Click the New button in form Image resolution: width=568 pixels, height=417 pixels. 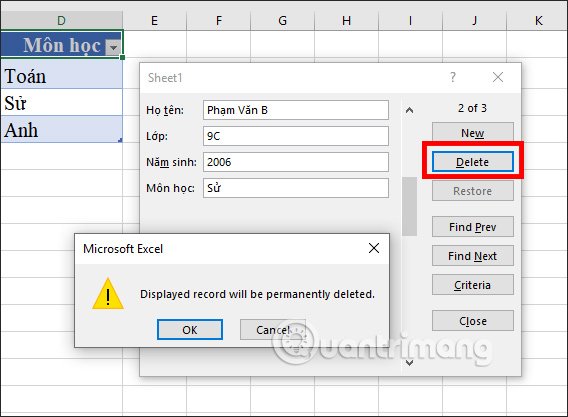pos(473,133)
